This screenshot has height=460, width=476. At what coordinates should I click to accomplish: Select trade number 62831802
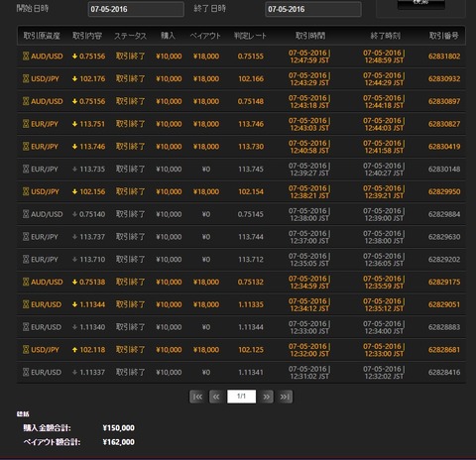pos(444,57)
